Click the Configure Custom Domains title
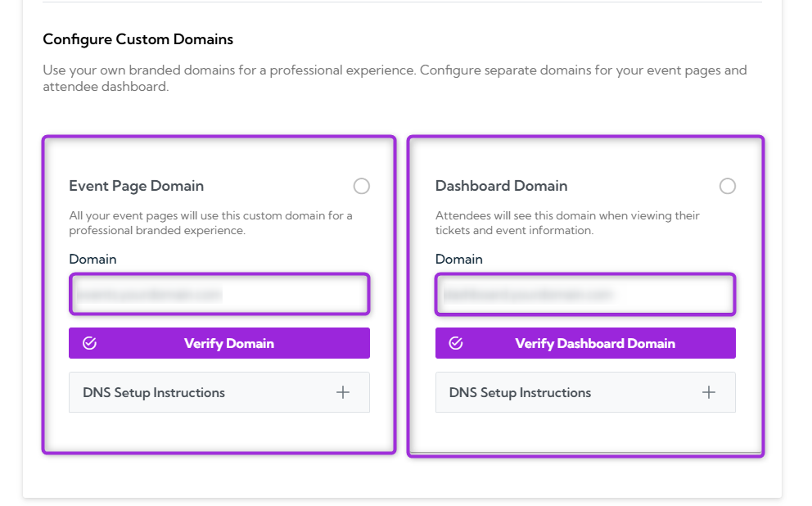Image resolution: width=812 pixels, height=506 pixels. click(138, 38)
